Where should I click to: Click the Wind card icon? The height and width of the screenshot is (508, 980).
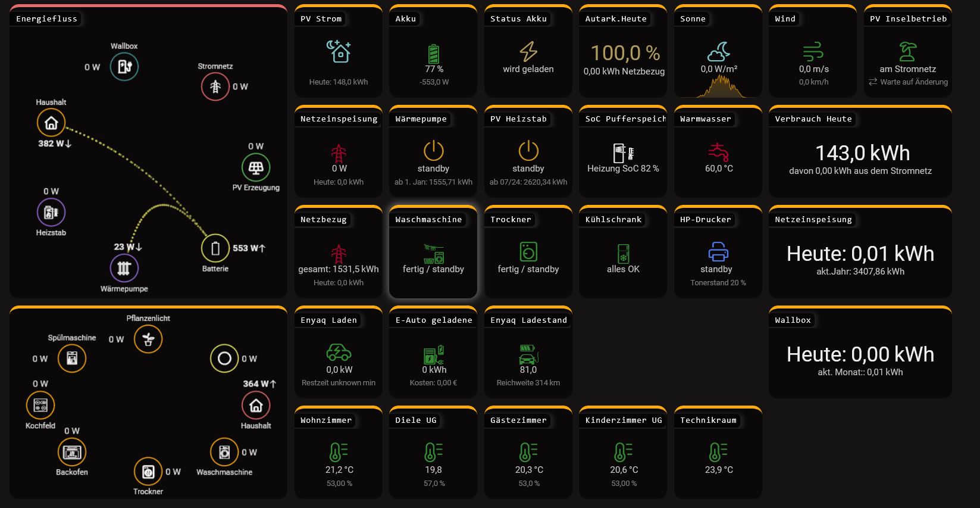[813, 52]
